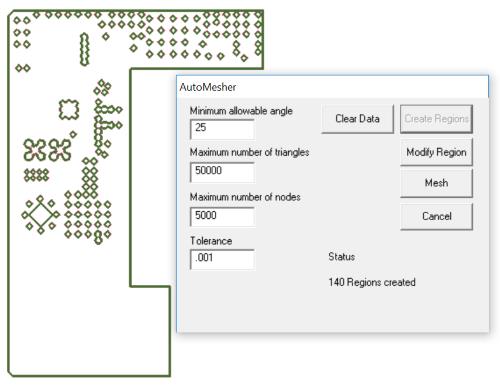Select the large diamond-shaped region outline
Image resolution: width=500 pixels, height=391 pixels.
click(x=40, y=215)
